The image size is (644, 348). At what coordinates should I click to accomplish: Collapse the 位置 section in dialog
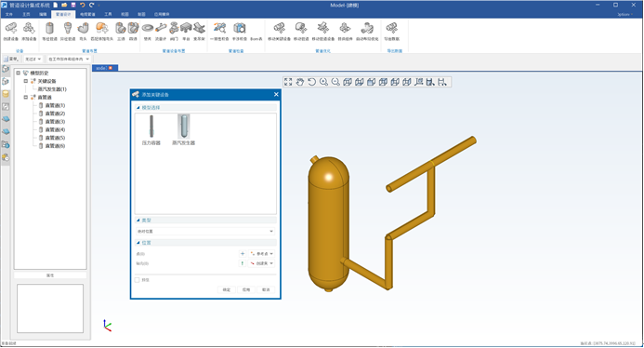(x=138, y=243)
